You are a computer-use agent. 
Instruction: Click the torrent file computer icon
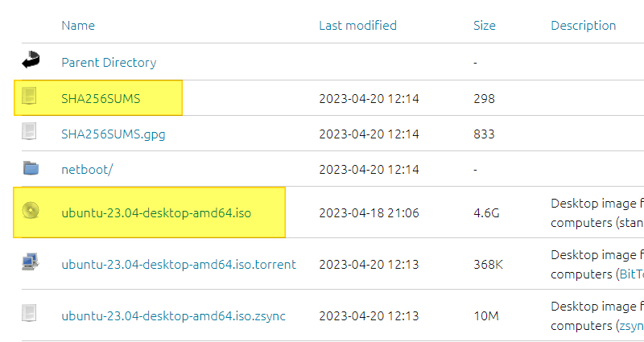31,262
